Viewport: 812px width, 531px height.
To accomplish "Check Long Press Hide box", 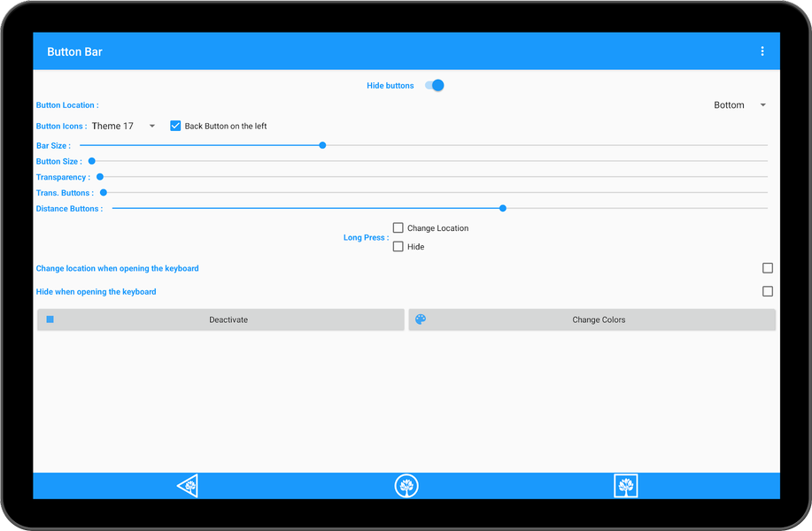I will (x=398, y=246).
